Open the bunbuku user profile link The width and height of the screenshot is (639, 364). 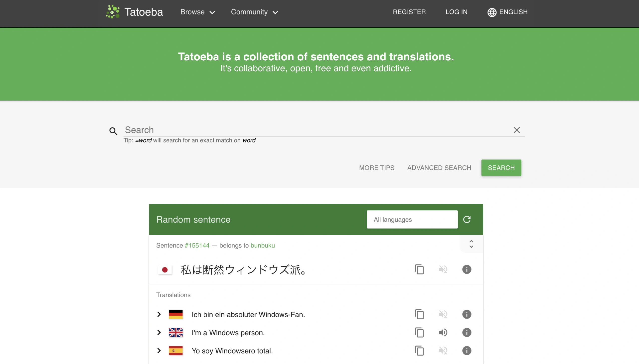coord(262,245)
